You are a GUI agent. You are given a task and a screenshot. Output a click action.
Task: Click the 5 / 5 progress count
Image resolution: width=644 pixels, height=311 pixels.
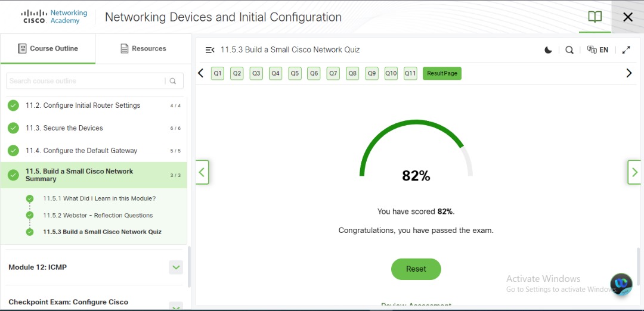[175, 151]
